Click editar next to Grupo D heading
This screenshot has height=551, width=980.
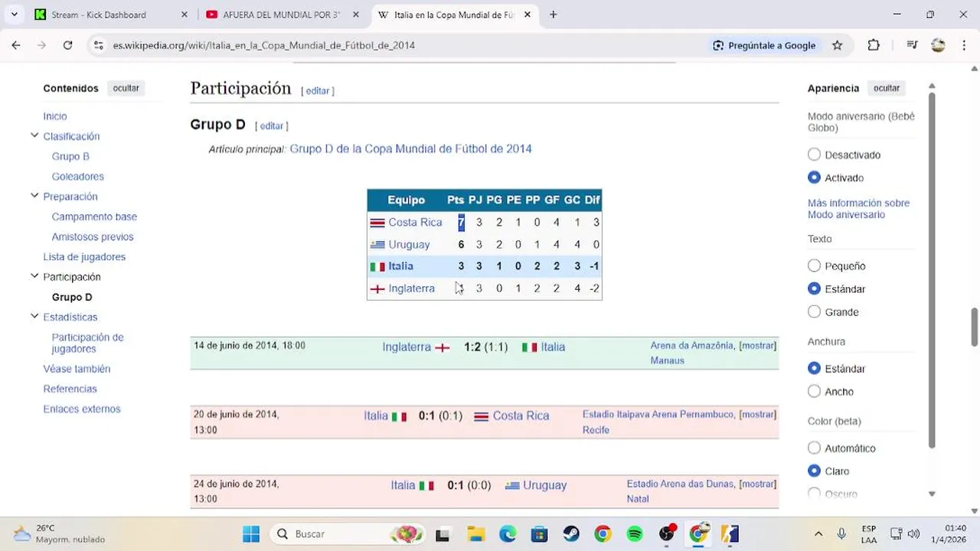coord(272,126)
